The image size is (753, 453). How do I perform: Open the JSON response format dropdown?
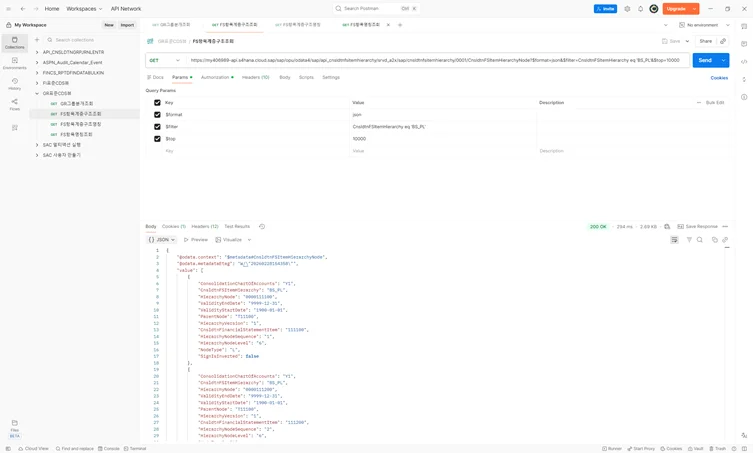(x=161, y=240)
